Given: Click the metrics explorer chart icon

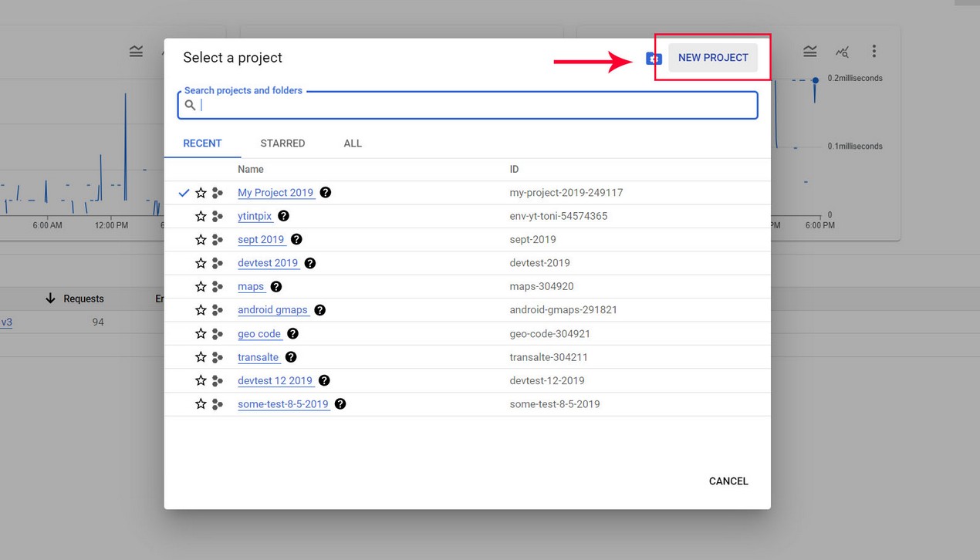Looking at the screenshot, I should pyautogui.click(x=842, y=52).
